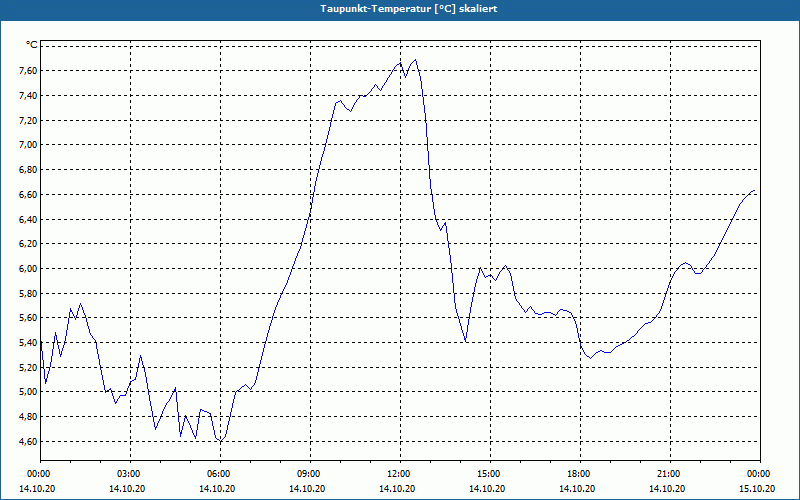The height and width of the screenshot is (500, 800).
Task: Select the 5,80 y-axis value
Action: click(x=28, y=293)
